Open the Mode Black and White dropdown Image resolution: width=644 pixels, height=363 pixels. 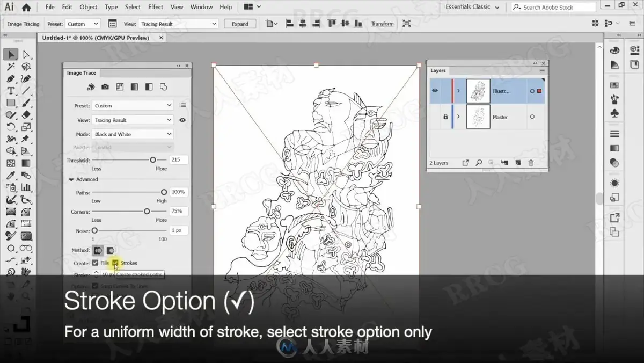coord(133,134)
